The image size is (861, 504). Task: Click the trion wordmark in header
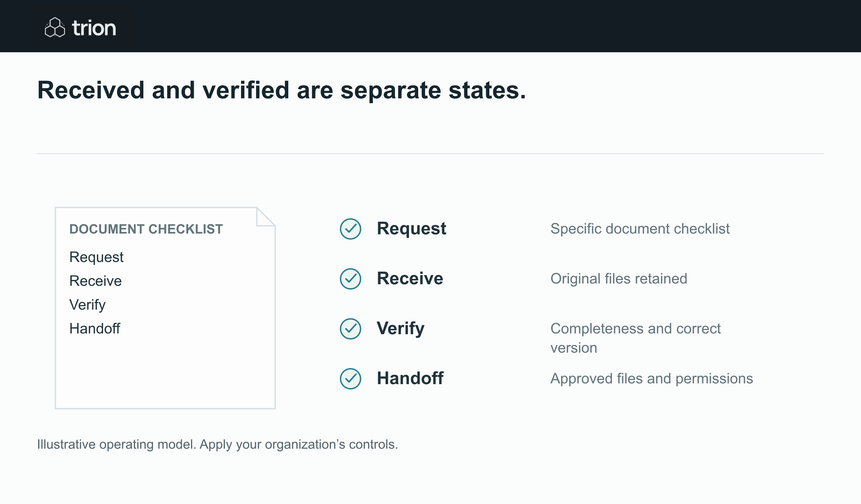94,28
